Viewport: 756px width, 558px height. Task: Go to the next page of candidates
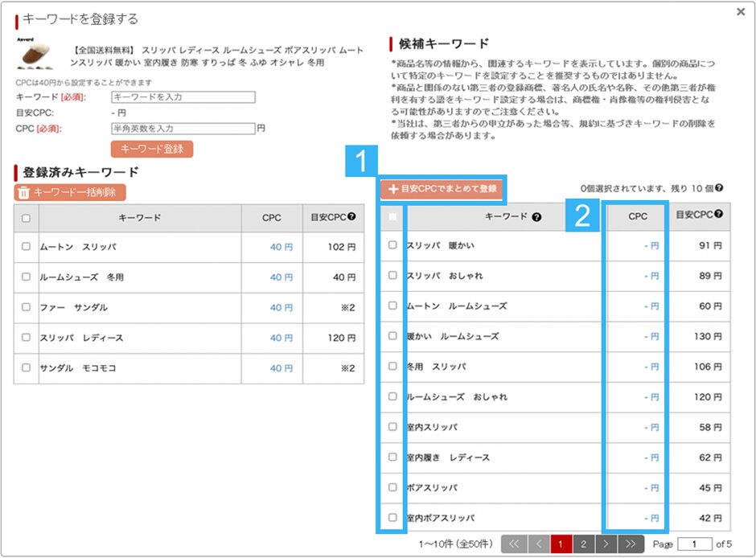(609, 544)
